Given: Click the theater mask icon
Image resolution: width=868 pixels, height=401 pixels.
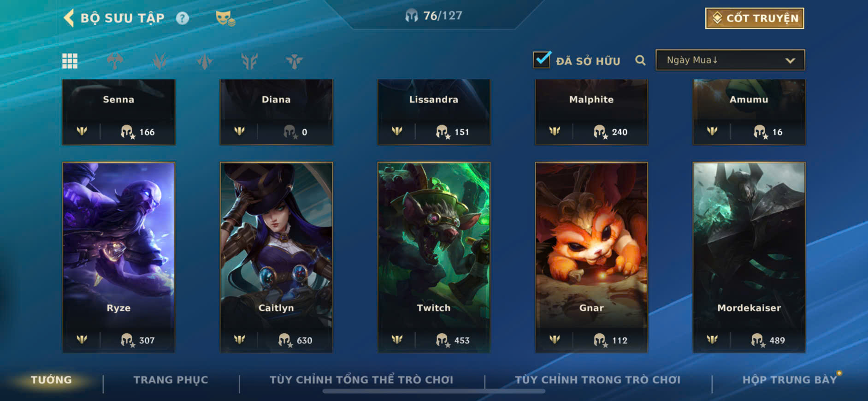Looking at the screenshot, I should (225, 18).
